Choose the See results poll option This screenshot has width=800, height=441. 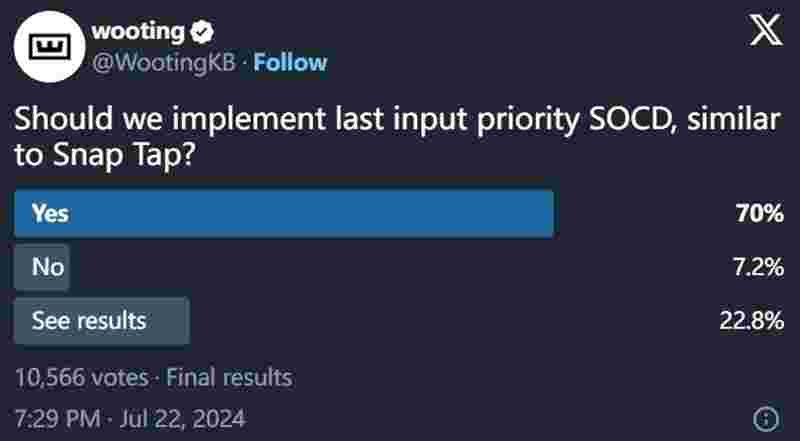pyautogui.click(x=102, y=321)
